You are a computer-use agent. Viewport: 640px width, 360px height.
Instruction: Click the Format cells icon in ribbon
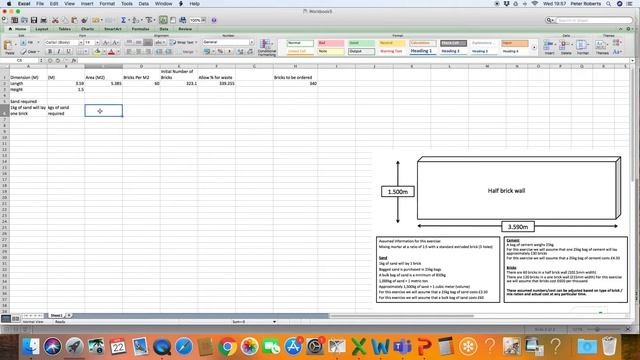click(x=582, y=47)
